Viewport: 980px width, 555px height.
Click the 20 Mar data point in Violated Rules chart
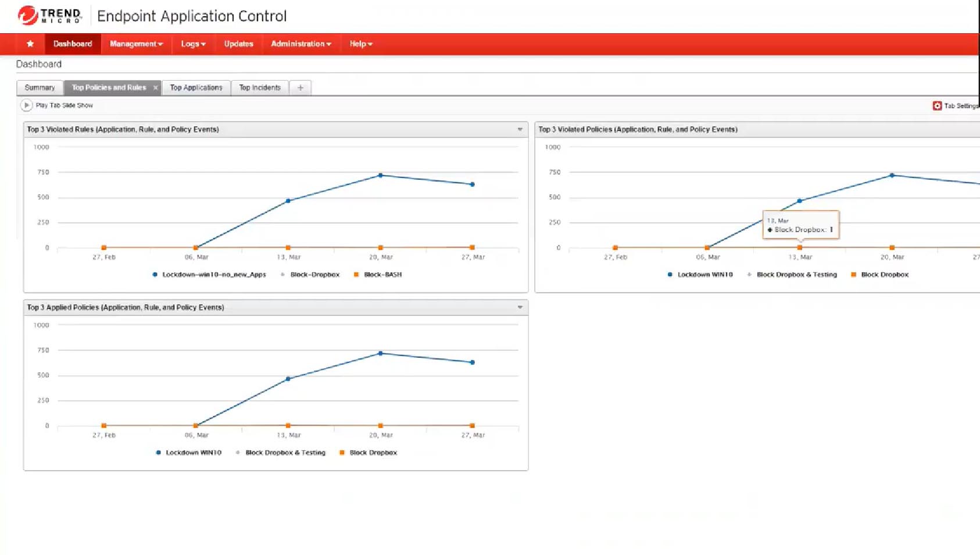click(381, 175)
